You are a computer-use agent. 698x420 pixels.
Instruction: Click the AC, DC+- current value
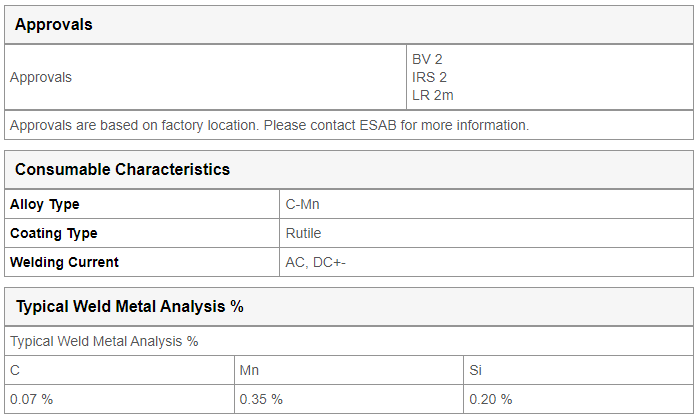tap(316, 262)
